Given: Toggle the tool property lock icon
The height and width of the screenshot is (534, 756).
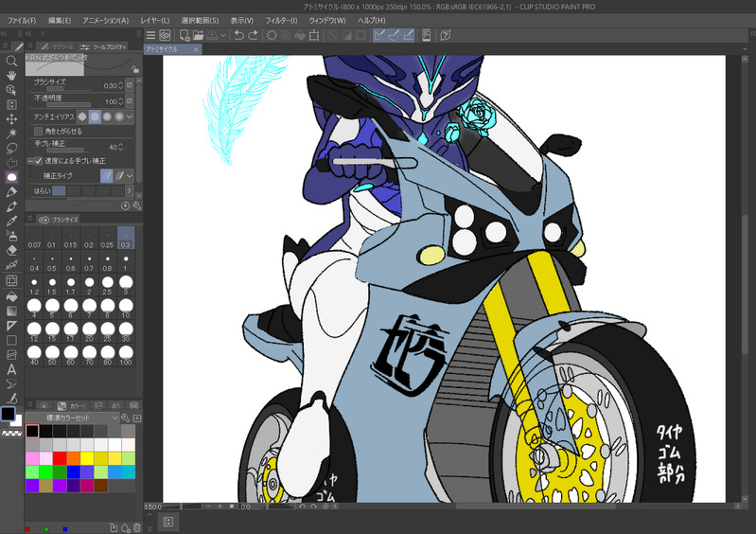Looking at the screenshot, I should click(x=135, y=69).
